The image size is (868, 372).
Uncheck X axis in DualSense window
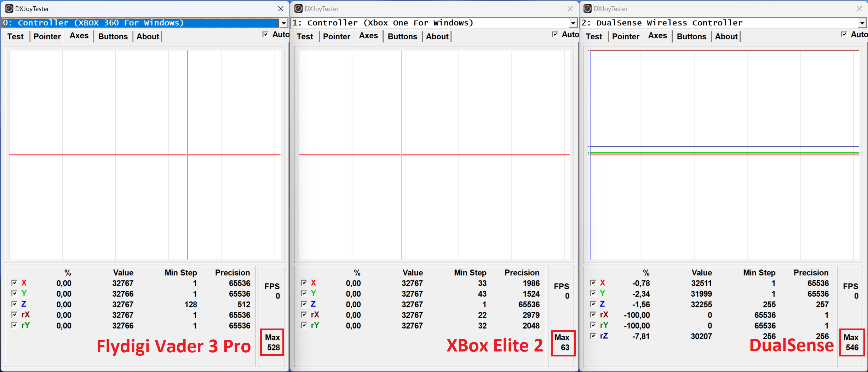click(x=593, y=283)
